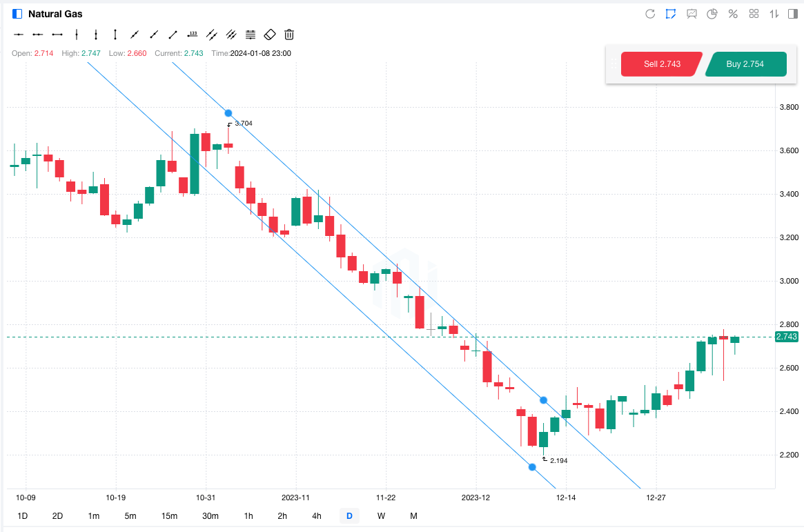Select the Fibonacci horizontal lines tool

click(x=251, y=34)
